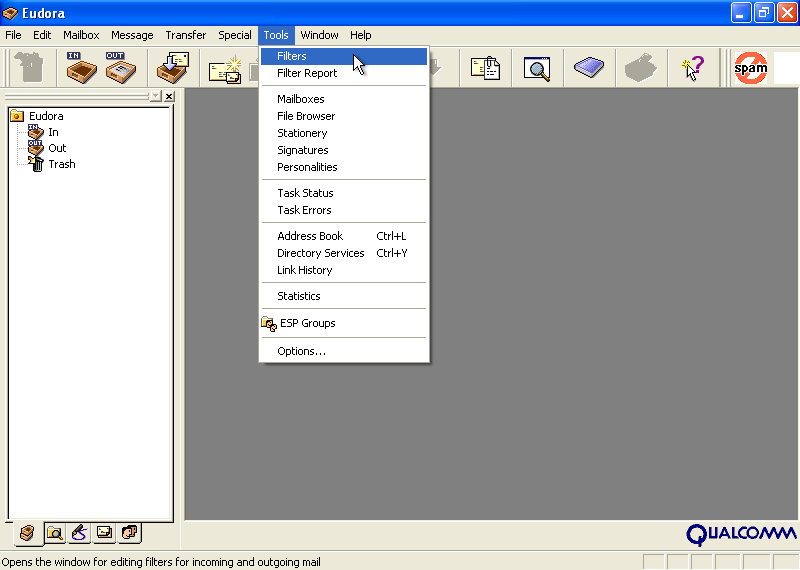This screenshot has width=800, height=570.
Task: Open the Help menu
Action: [x=361, y=35]
